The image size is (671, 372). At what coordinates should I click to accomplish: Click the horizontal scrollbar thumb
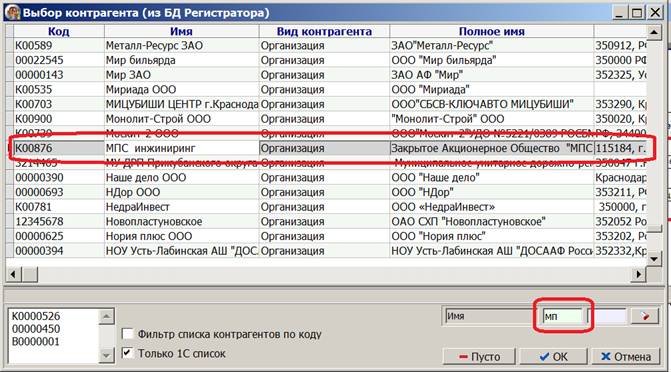click(x=30, y=274)
